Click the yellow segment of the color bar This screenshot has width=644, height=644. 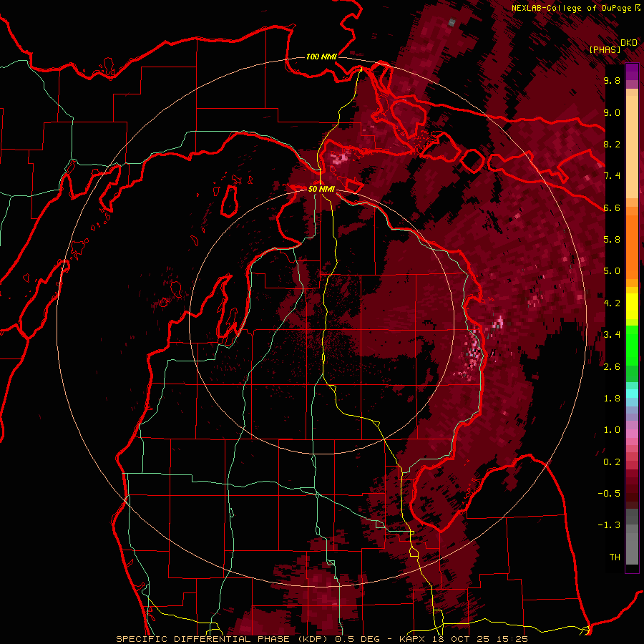coord(632,306)
